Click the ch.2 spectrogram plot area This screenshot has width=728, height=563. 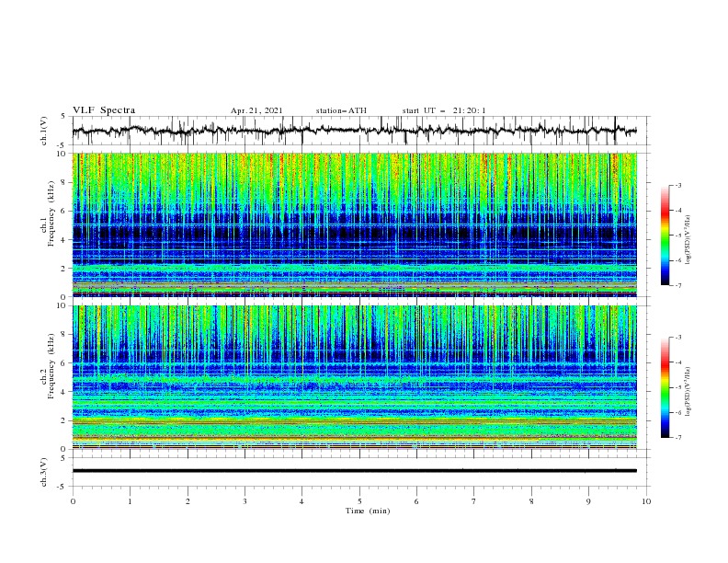[355, 377]
